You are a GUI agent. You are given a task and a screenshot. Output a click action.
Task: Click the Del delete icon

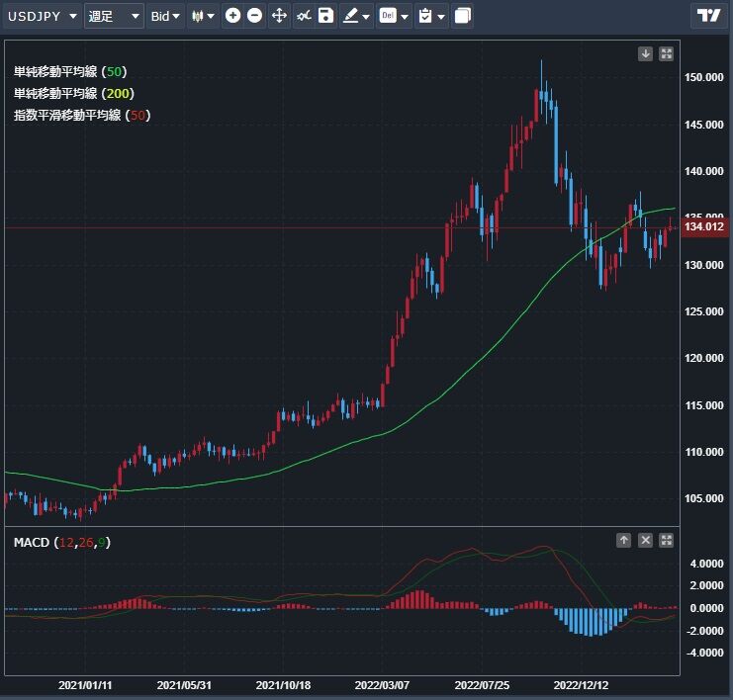tap(388, 16)
